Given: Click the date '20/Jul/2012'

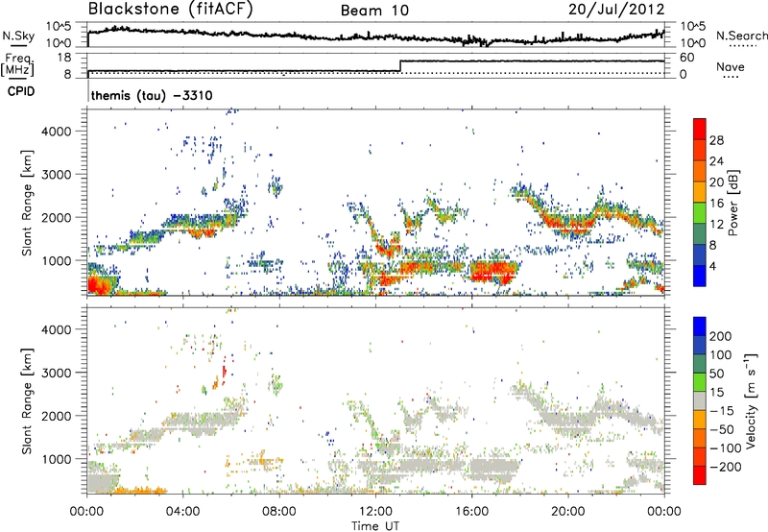Looking at the screenshot, I should click(616, 10).
